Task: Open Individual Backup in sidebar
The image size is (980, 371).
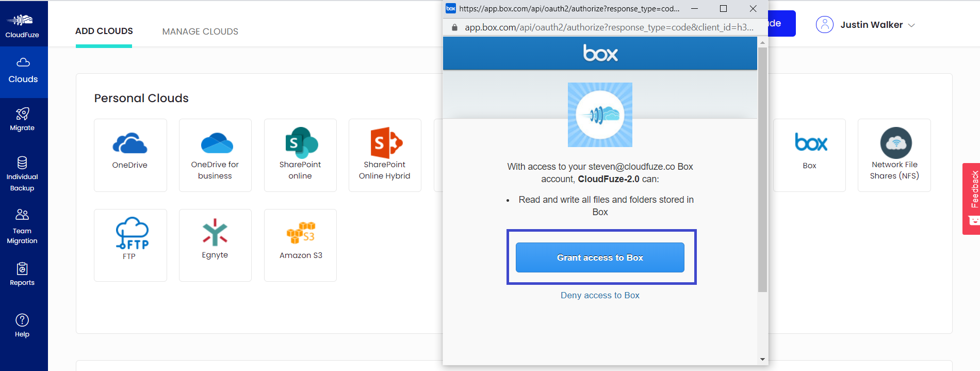Action: 22,174
